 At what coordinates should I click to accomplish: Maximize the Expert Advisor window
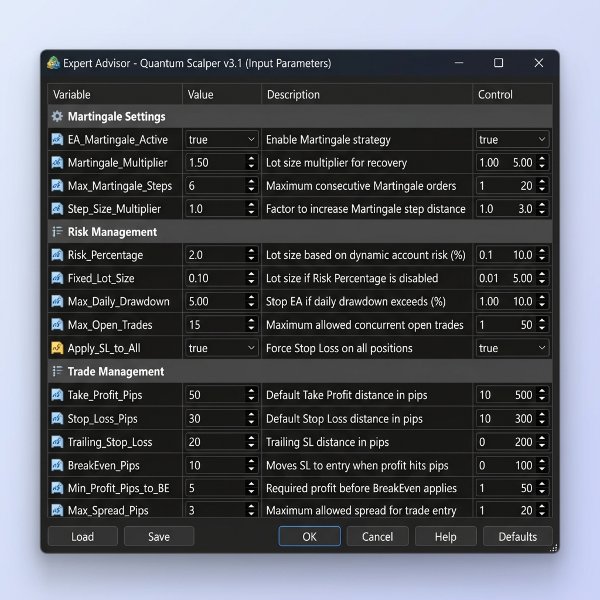pyautogui.click(x=498, y=63)
